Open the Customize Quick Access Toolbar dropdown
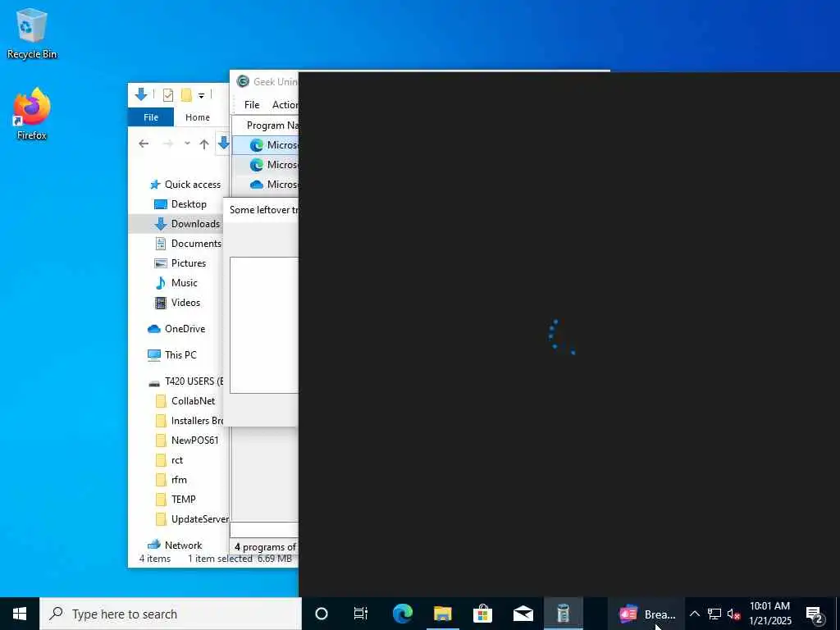Viewport: 840px width, 630px height. coord(202,96)
